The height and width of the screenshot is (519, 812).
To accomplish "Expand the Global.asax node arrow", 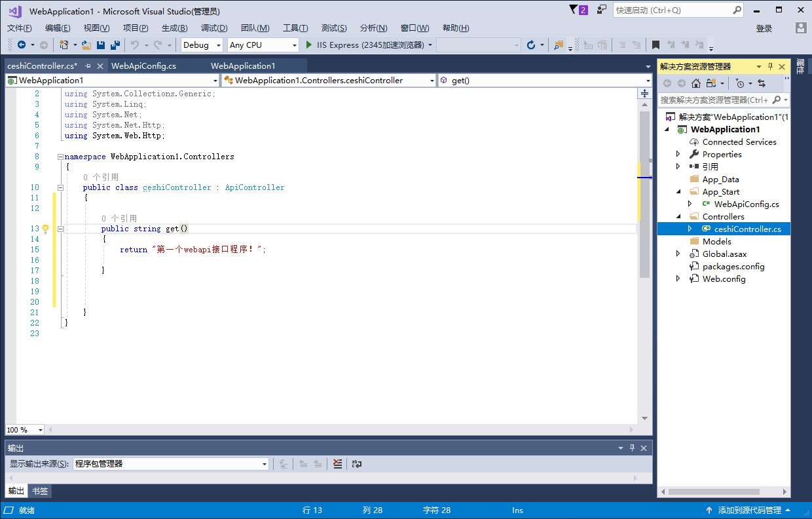I will [678, 254].
